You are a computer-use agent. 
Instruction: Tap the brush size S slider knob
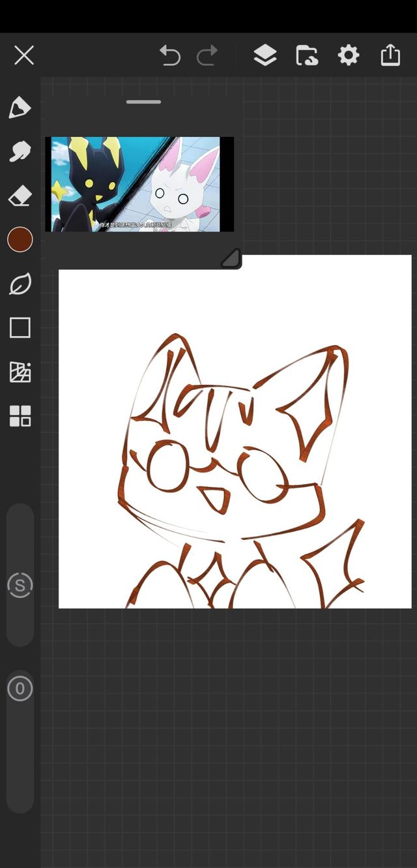point(20,586)
